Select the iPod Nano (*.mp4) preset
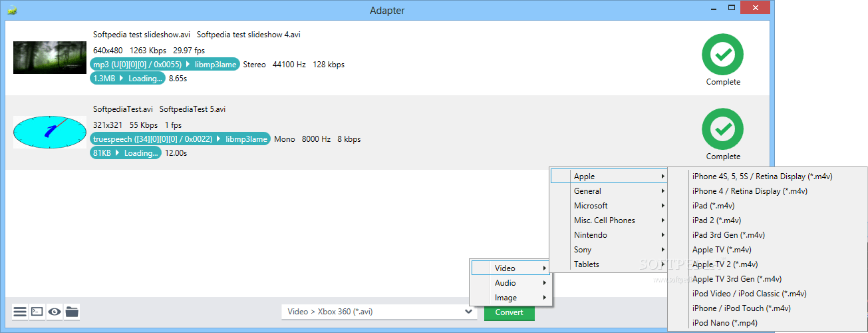Screen dimensions: 868x333 click(768, 323)
